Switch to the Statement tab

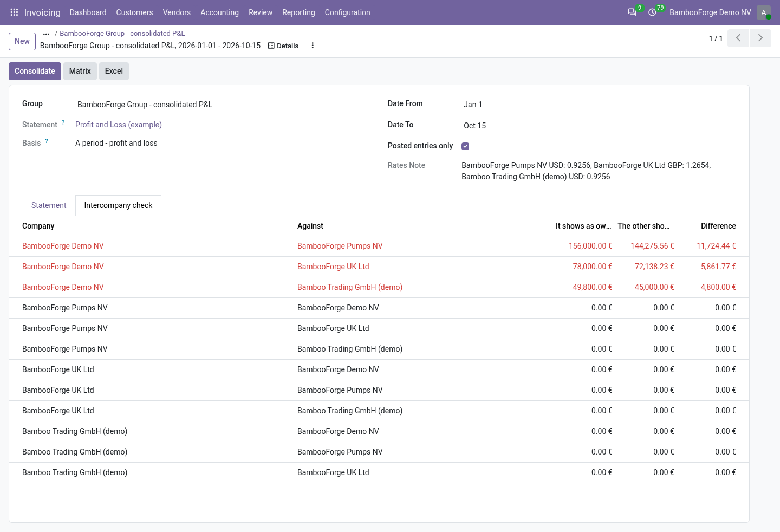tap(49, 205)
